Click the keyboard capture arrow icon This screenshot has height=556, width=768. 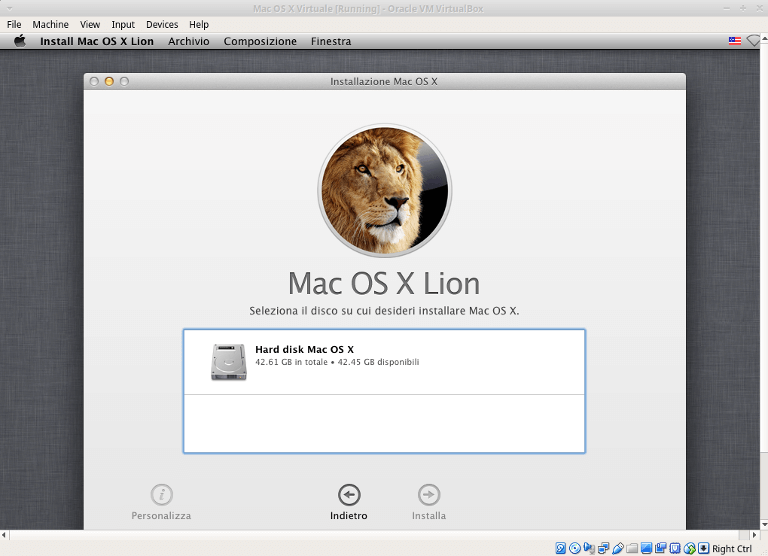pos(704,548)
